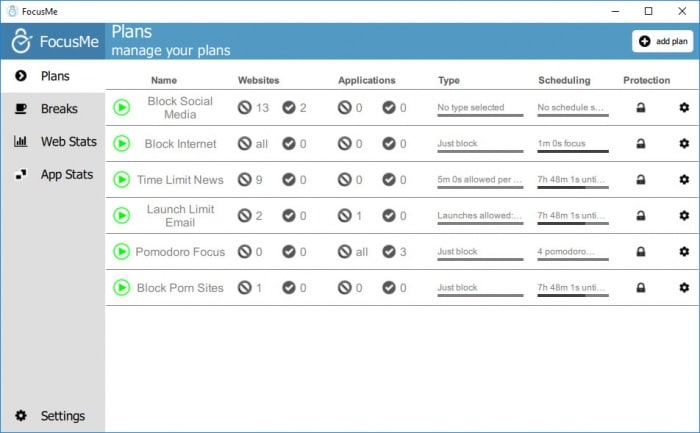Click the add plan button
Viewport: 700px width, 433px height.
pos(662,41)
